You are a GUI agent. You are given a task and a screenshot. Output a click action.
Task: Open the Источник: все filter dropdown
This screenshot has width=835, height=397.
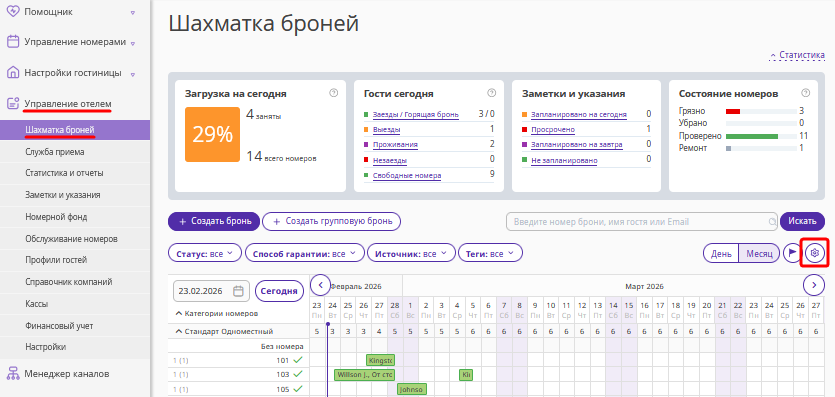point(411,254)
